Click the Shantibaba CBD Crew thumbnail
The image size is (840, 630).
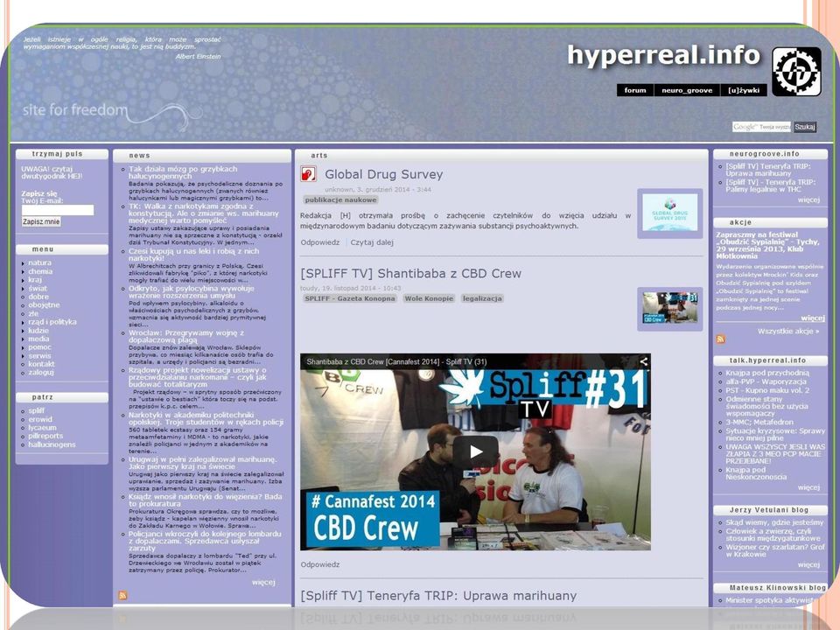tap(669, 309)
